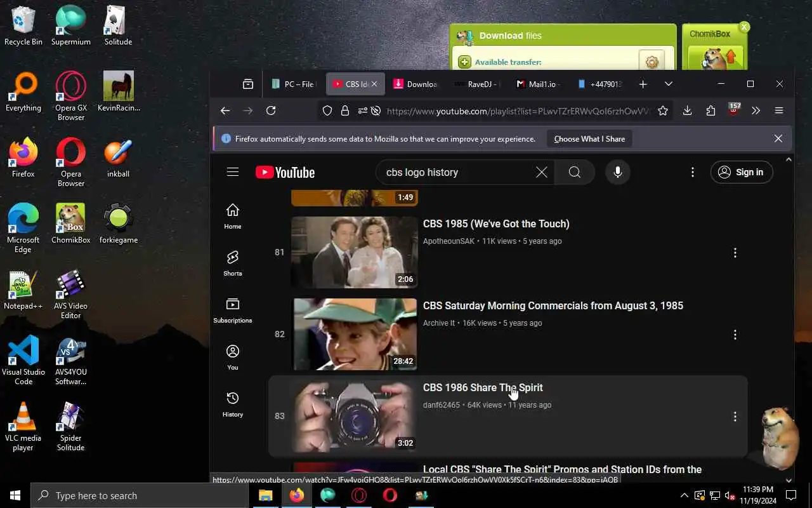Click the YouTube logo
The width and height of the screenshot is (812, 508).
point(285,173)
